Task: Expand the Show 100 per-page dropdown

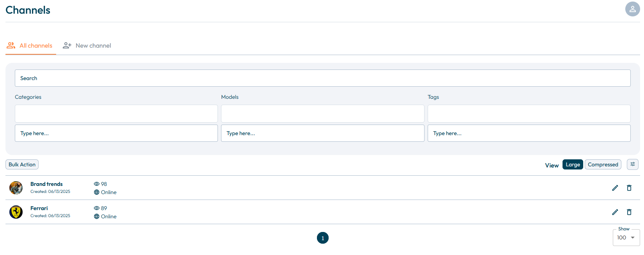Action: (626, 237)
